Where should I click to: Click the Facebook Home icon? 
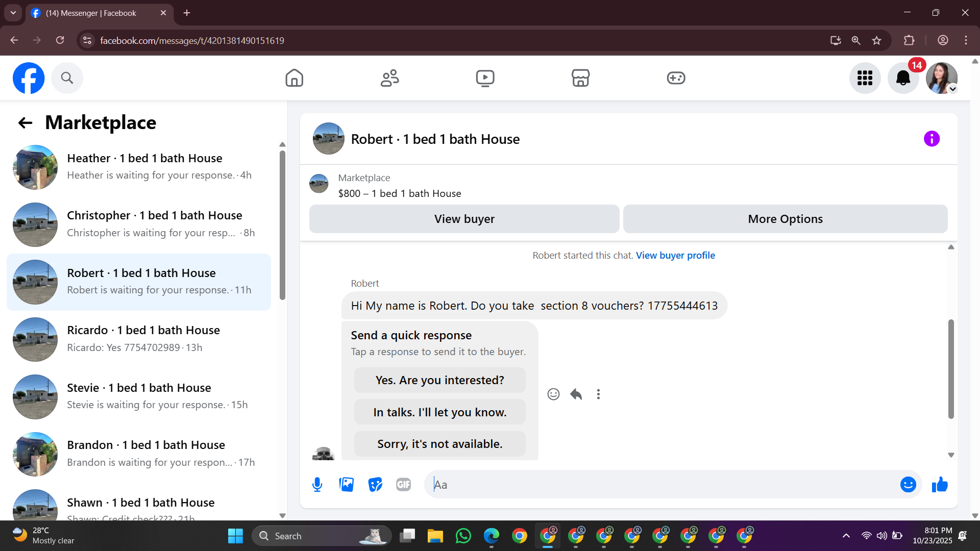coord(294,78)
